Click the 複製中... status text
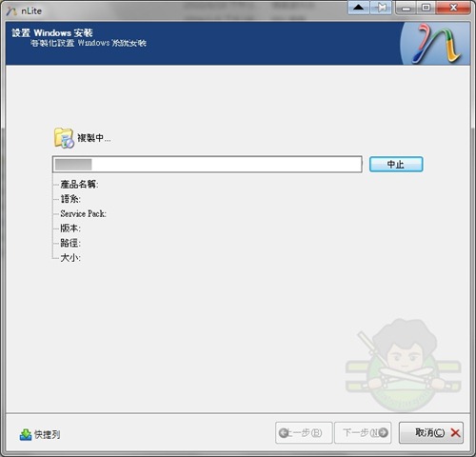 [x=94, y=138]
